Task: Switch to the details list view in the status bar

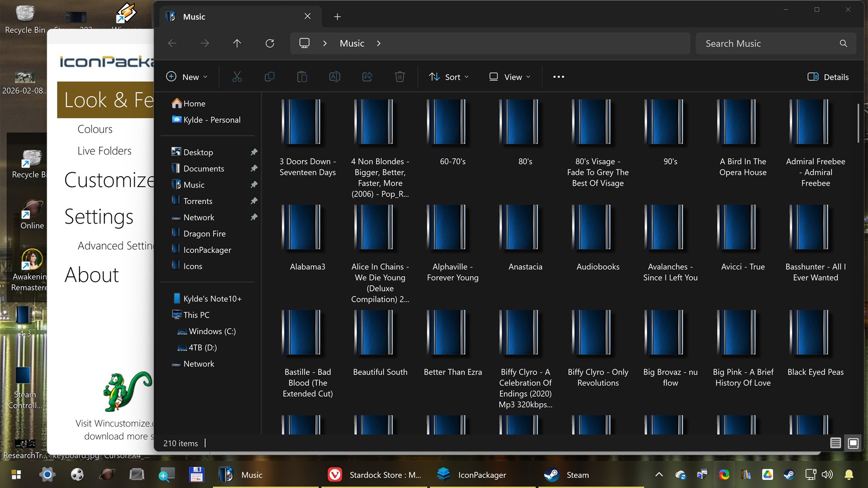Action: 835,443
